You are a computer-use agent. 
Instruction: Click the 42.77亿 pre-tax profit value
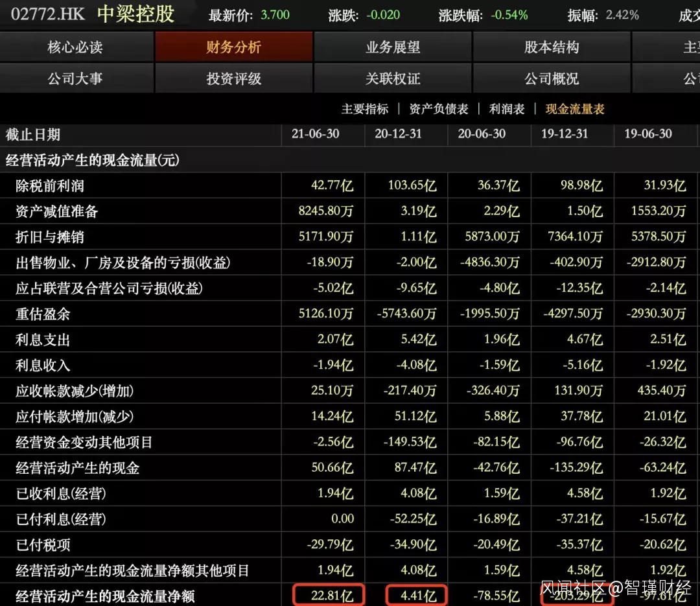click(332, 185)
